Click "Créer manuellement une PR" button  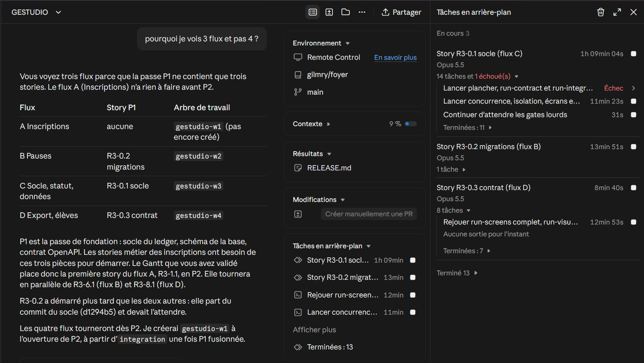point(369,214)
